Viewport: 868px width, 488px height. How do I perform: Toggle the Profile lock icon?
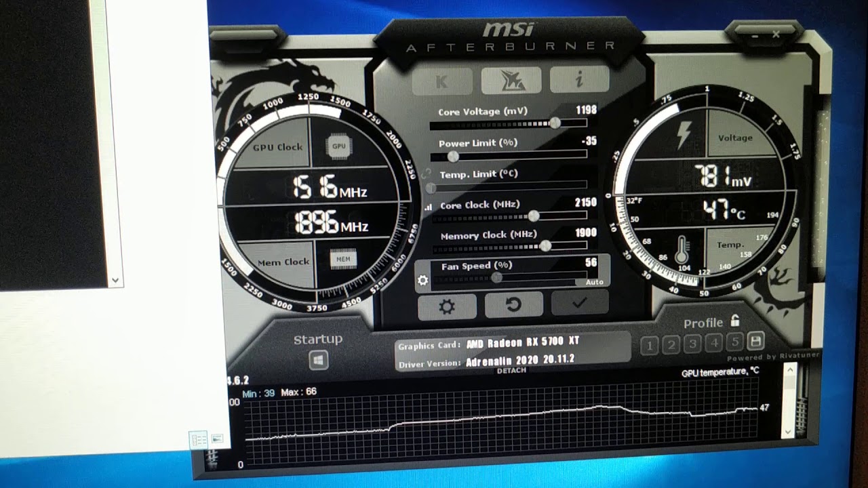click(x=735, y=321)
